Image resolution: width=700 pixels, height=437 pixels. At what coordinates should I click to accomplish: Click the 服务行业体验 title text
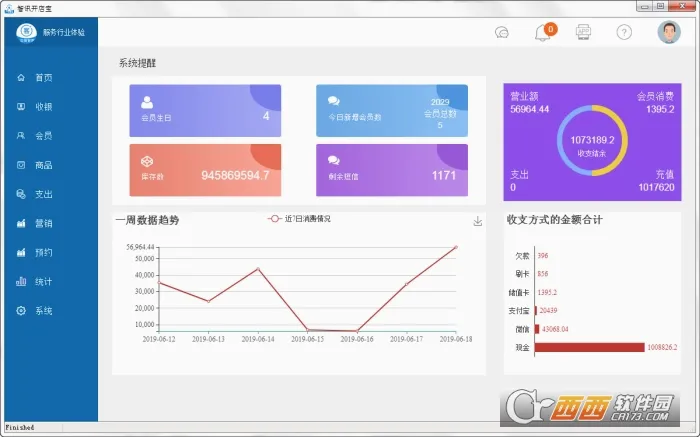pos(64,32)
